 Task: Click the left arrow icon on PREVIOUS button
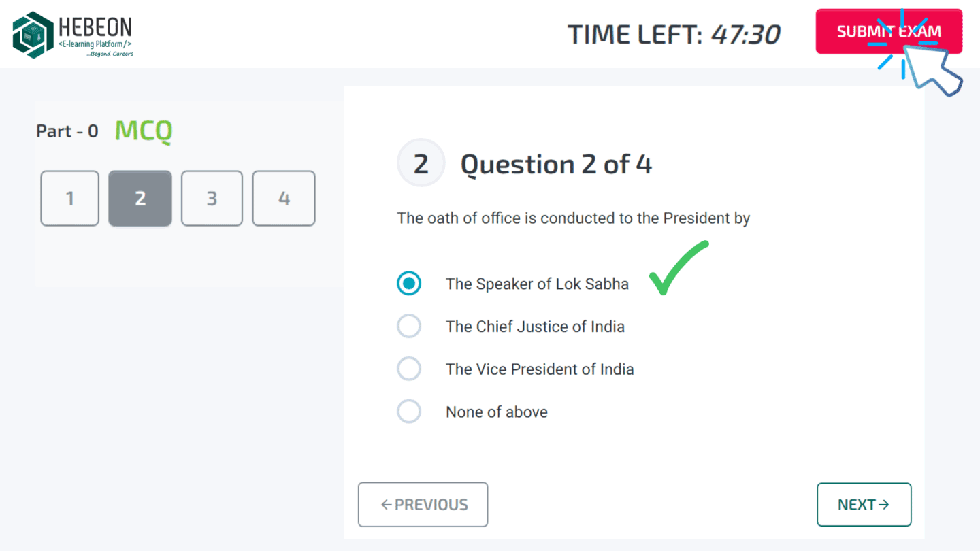pyautogui.click(x=385, y=504)
